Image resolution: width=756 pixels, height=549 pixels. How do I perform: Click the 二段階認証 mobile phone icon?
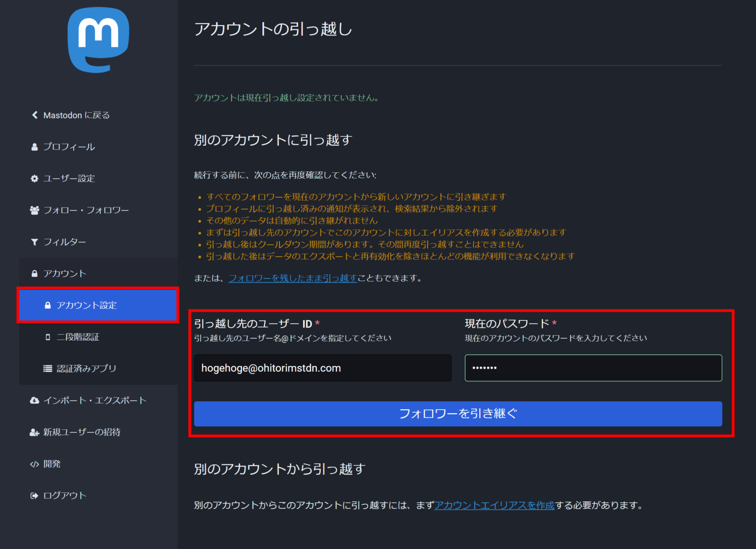47,337
